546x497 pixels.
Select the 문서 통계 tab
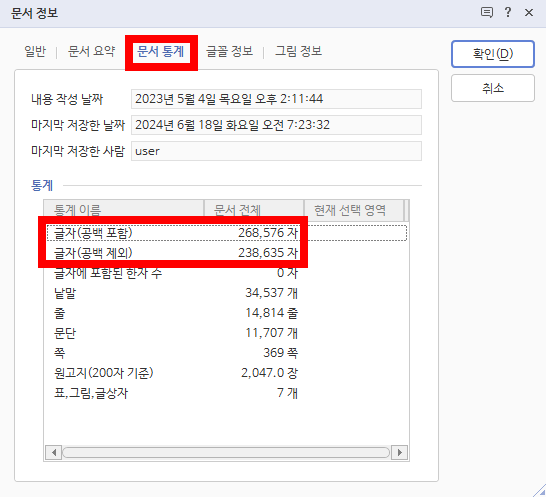161,52
